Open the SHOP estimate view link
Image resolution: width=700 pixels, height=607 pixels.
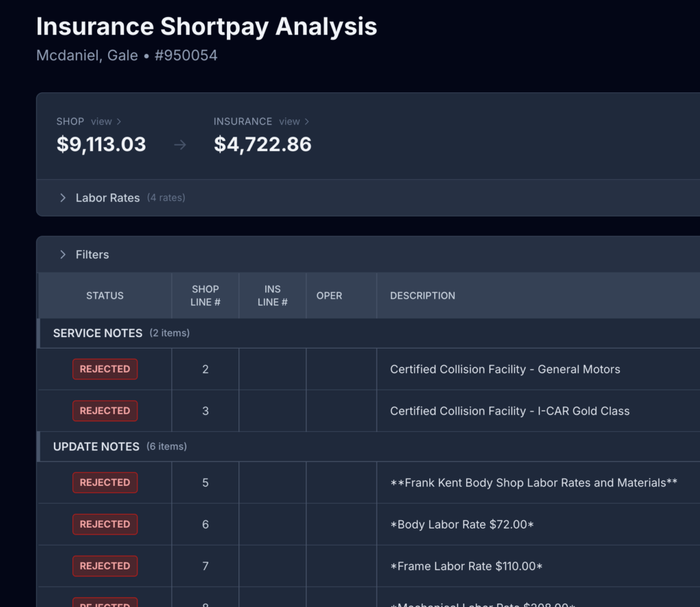[x=105, y=122]
